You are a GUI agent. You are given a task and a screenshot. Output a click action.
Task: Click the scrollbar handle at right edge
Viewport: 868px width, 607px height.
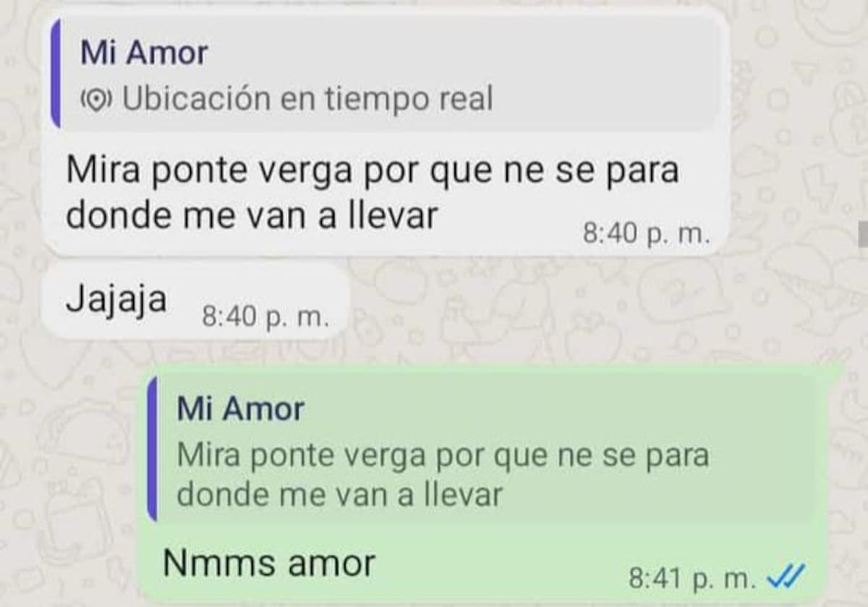(861, 234)
